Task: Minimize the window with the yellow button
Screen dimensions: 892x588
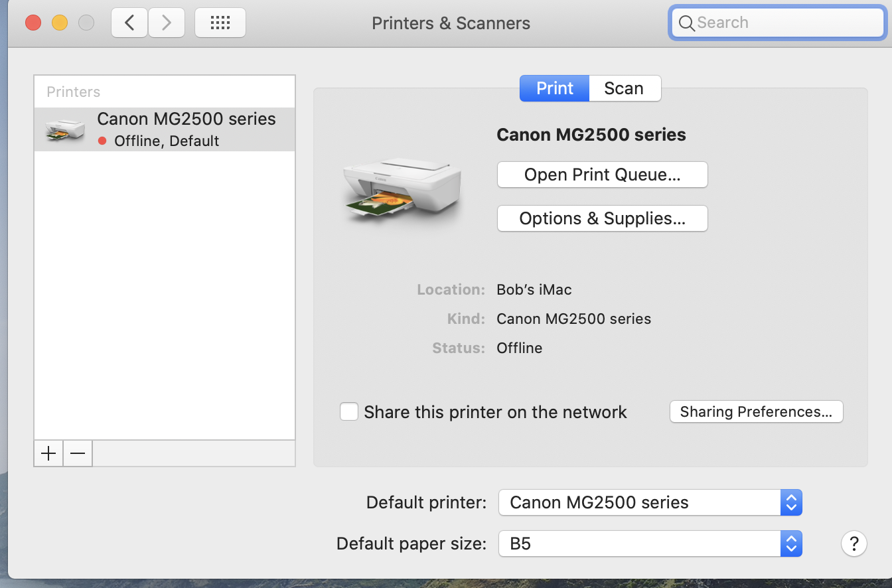Action: pos(60,23)
